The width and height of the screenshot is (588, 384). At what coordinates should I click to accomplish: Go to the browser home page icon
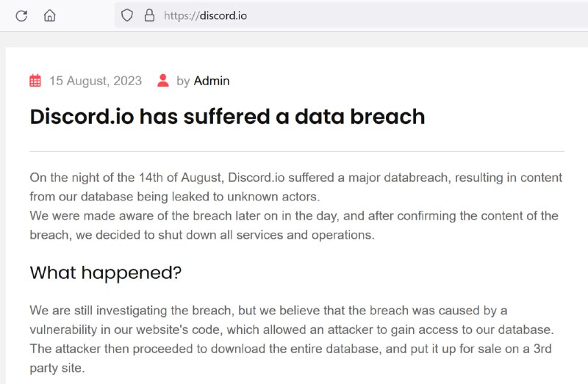(x=50, y=15)
